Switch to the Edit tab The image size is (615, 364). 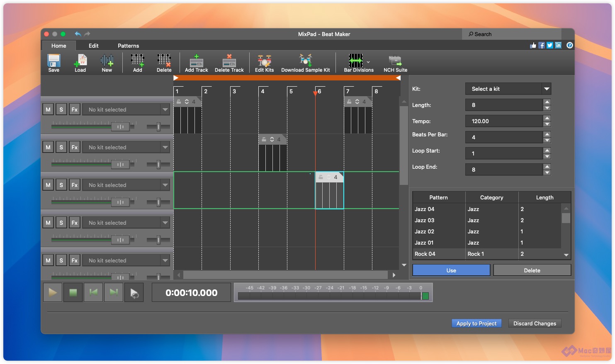[94, 46]
